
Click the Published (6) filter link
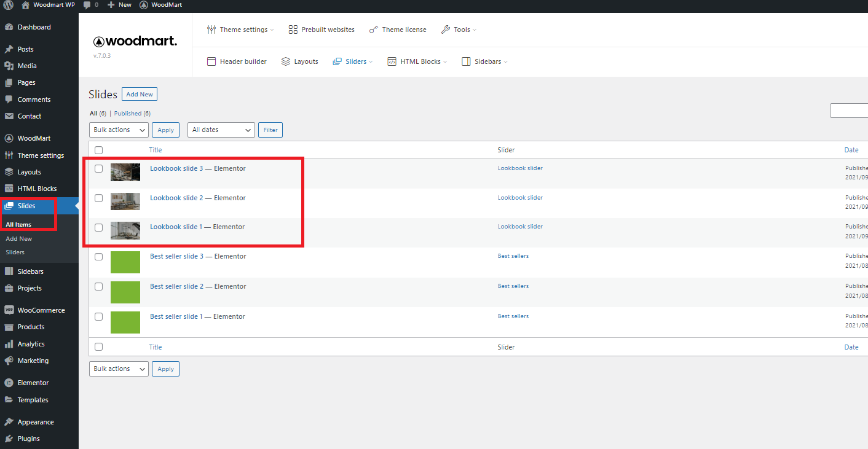[132, 114]
